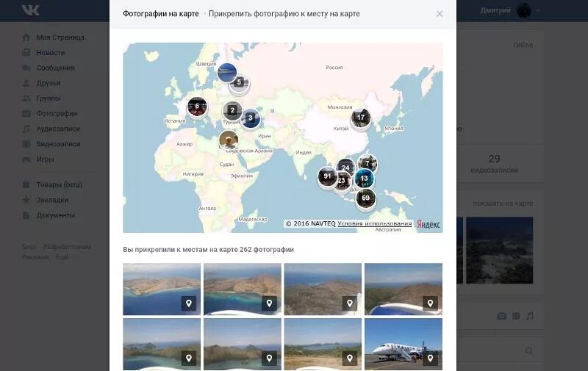Viewport: 588px width, 371px height.
Task: Open the 91 photos map cluster
Action: click(327, 176)
